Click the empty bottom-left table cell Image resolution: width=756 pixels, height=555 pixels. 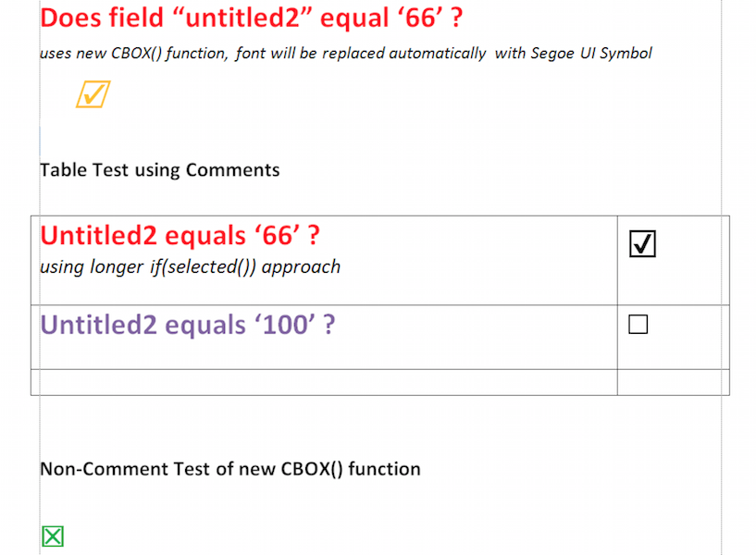(324, 383)
